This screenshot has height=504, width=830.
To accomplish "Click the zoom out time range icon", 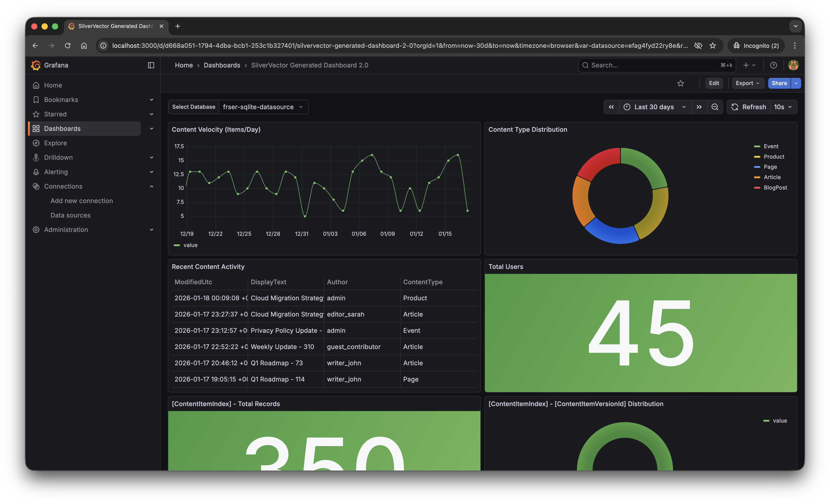I will point(715,107).
